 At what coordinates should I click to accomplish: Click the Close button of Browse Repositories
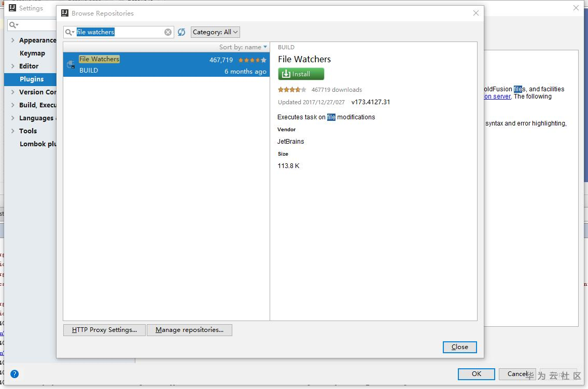click(459, 347)
